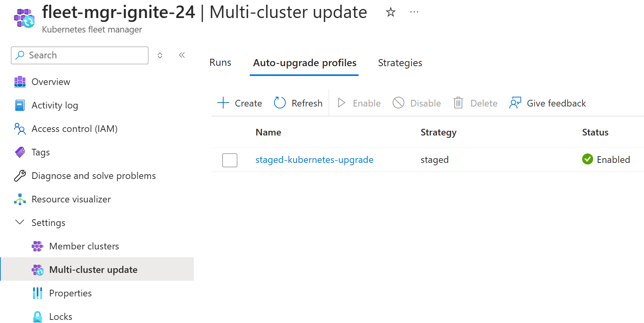Open Member clusters in the sidebar
This screenshot has width=644, height=323.
84,246
